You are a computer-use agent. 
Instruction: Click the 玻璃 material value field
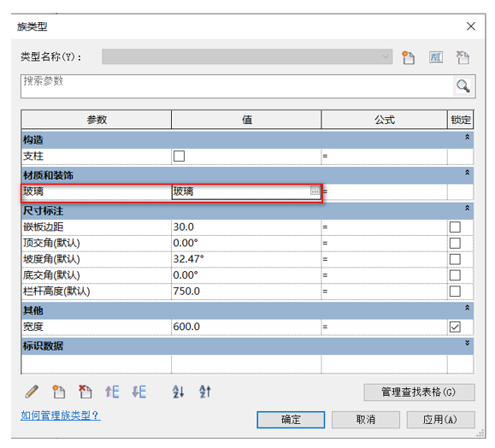241,191
